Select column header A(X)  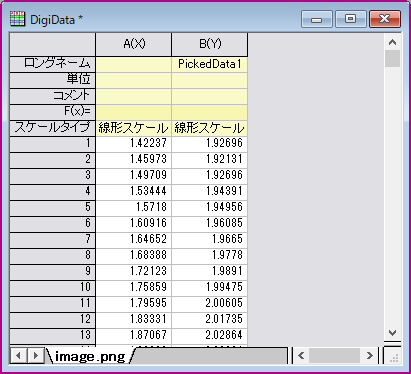pos(134,44)
